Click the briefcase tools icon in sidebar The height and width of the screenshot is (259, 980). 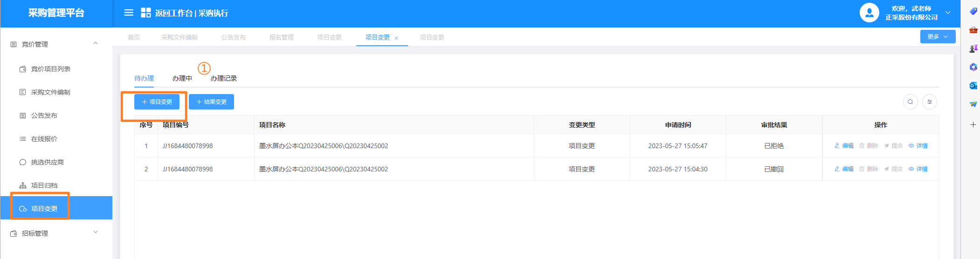(x=973, y=30)
